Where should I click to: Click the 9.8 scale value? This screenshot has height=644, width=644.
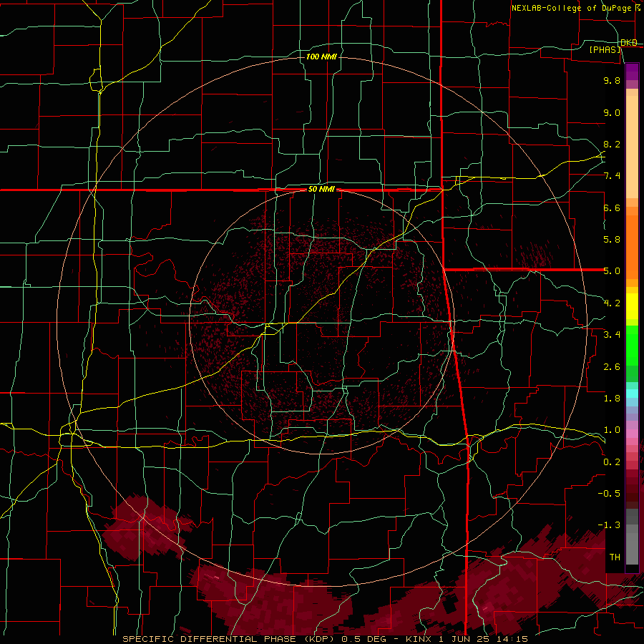[x=612, y=80]
